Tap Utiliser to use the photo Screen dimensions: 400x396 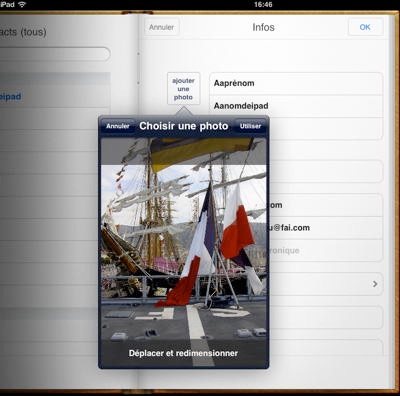(x=250, y=126)
